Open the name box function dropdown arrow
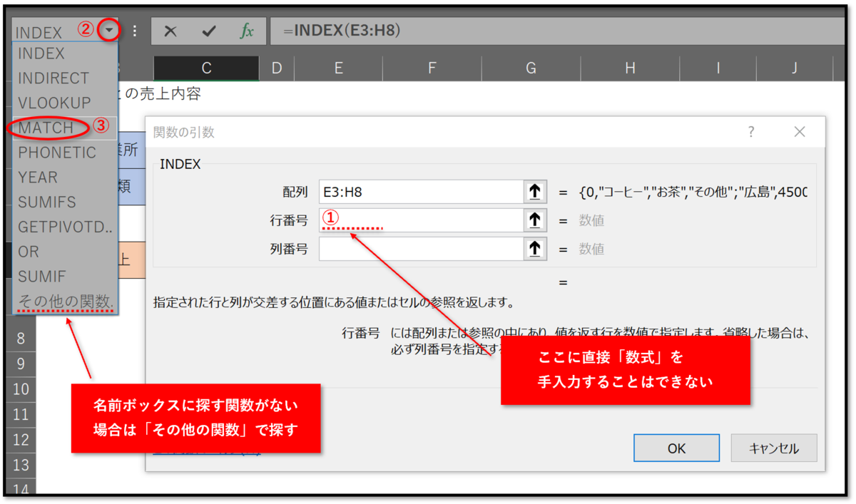 pyautogui.click(x=108, y=31)
